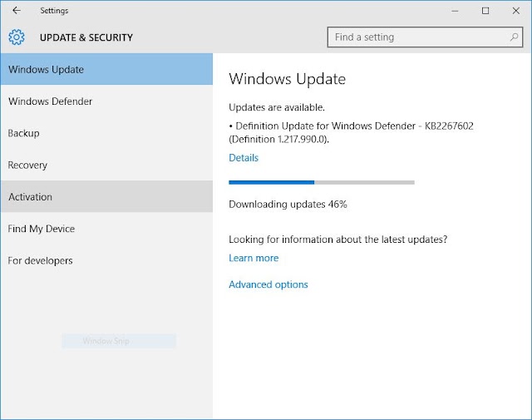Click the KB2267602 definition update entry

[351, 132]
